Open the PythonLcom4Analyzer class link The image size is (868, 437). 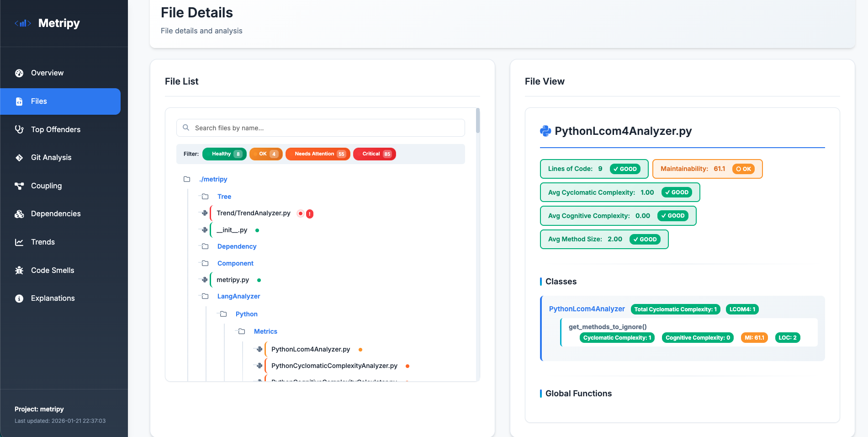pyautogui.click(x=587, y=309)
